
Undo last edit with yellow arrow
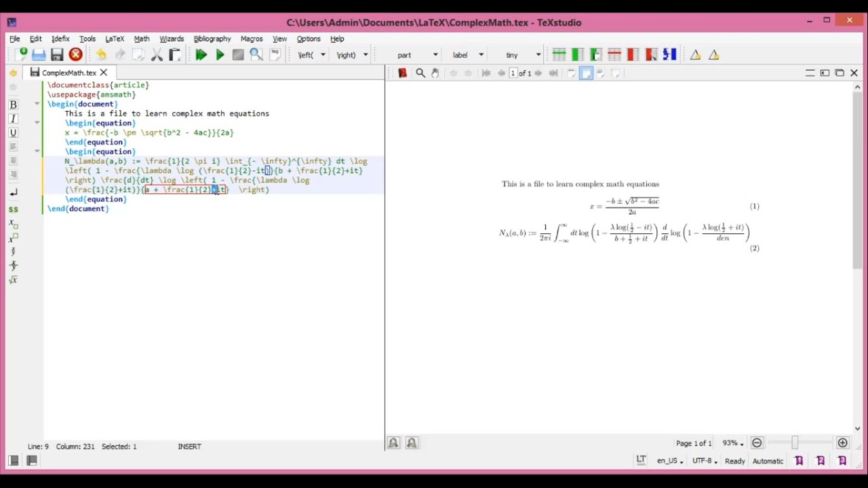pos(101,55)
